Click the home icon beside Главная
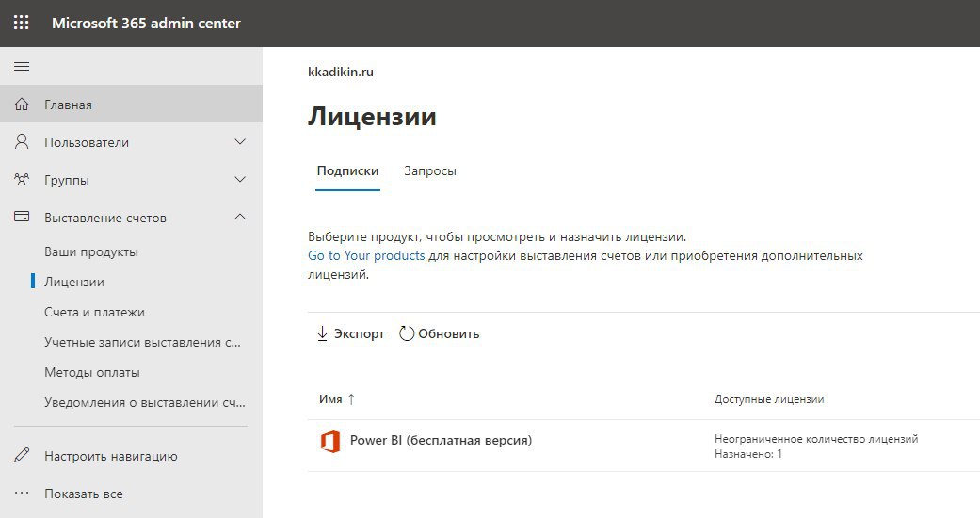The height and width of the screenshot is (518, 980). [x=22, y=105]
